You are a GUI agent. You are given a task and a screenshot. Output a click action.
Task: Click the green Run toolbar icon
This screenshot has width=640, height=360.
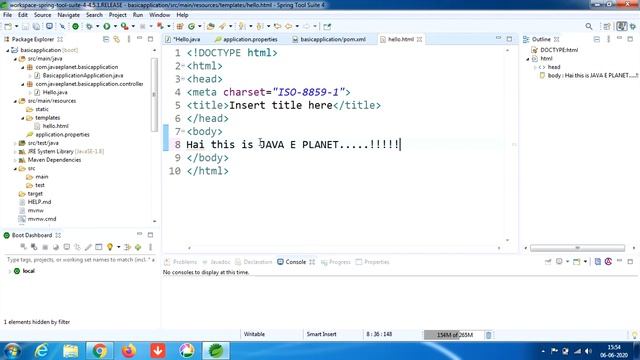(x=107, y=27)
